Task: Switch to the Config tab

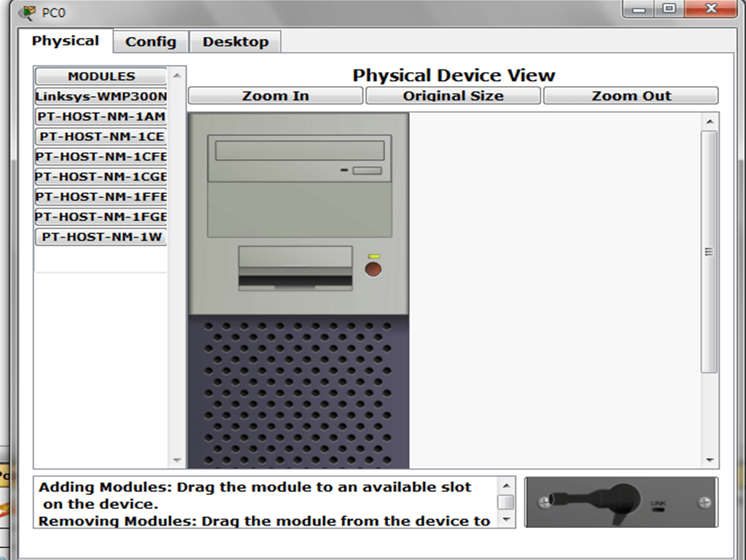Action: (150, 42)
